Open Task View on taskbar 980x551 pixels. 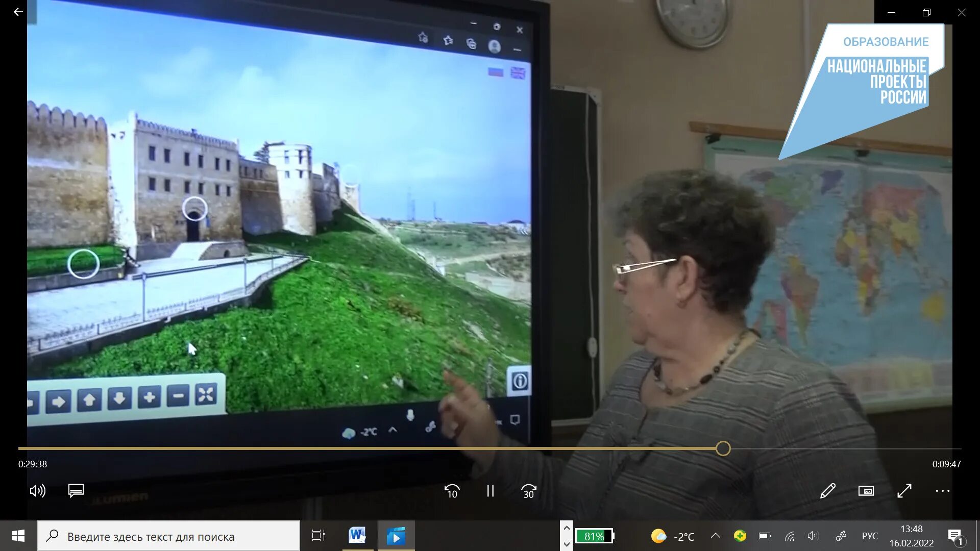click(x=318, y=536)
